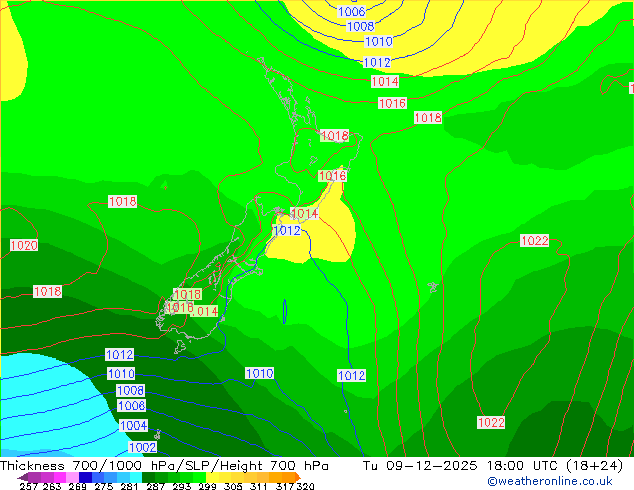Click the darkest green legend swatch
The height and width of the screenshot is (490, 634).
coord(148,477)
